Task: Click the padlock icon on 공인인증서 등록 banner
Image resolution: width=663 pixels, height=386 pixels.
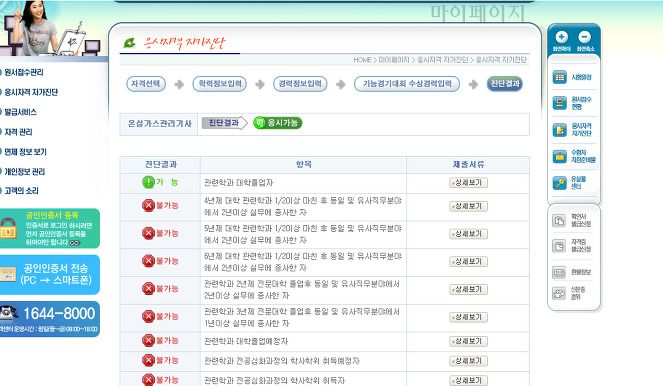Action: (8, 228)
